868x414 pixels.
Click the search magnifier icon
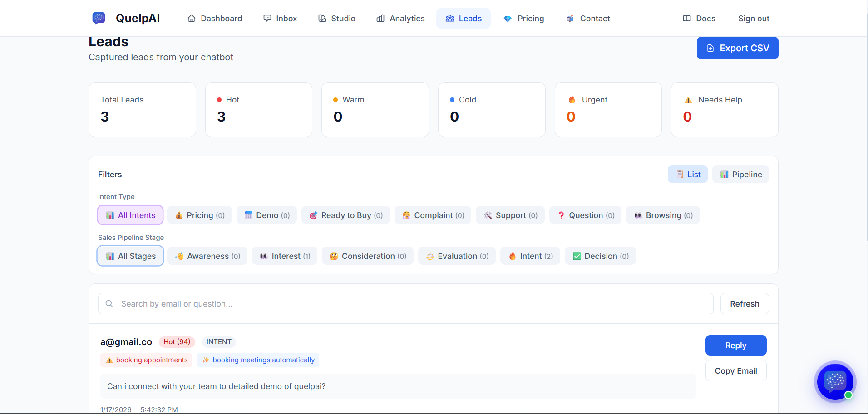tap(109, 304)
